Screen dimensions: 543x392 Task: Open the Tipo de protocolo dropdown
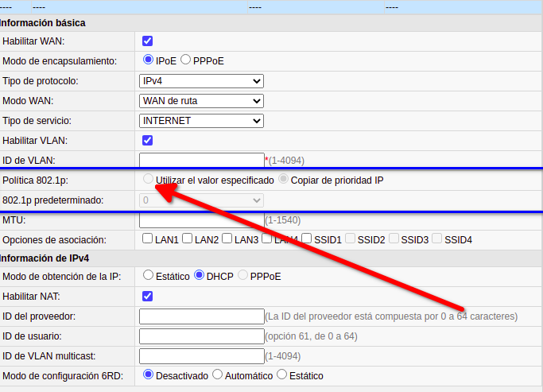coord(201,81)
